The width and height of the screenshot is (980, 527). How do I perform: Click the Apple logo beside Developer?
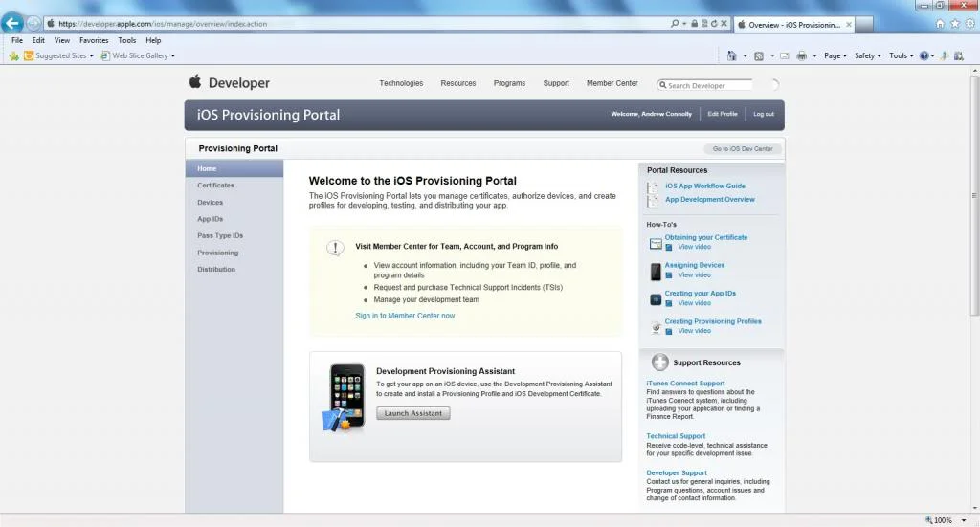[x=195, y=82]
